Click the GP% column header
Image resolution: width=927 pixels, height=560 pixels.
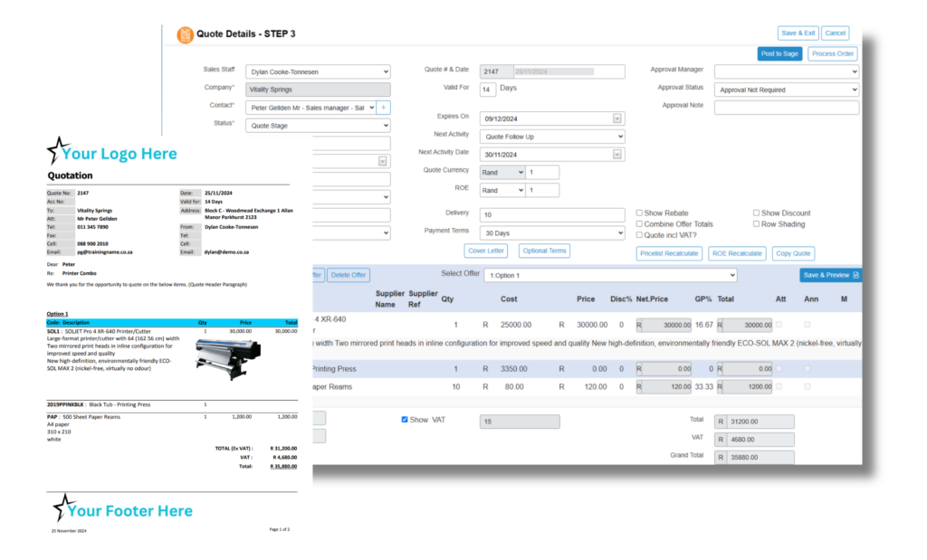click(x=702, y=299)
